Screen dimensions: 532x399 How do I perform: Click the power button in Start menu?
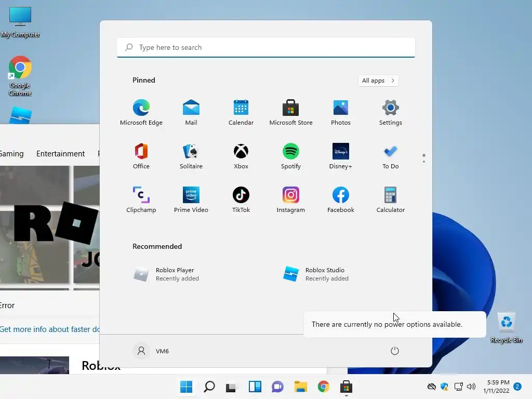[x=395, y=351]
